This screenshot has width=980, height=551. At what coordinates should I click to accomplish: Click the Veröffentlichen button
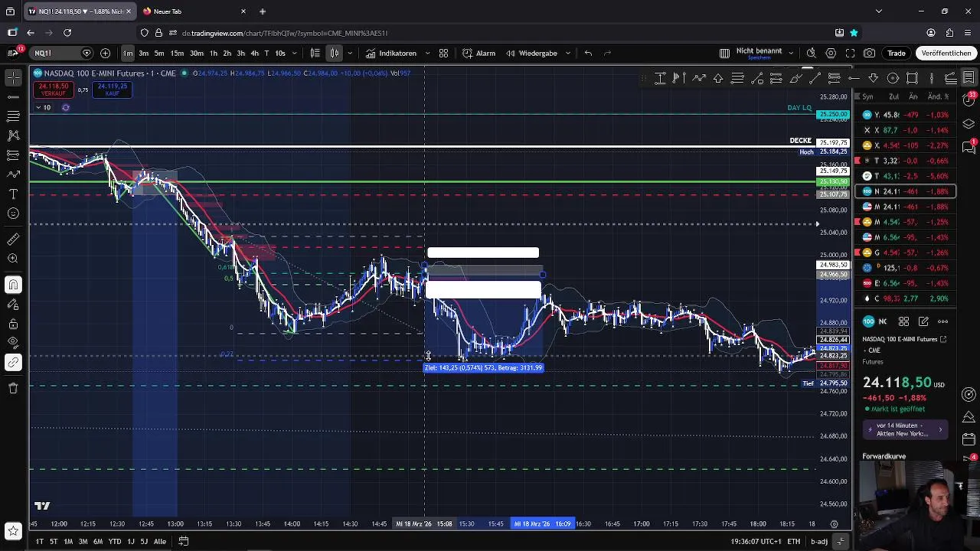point(946,53)
